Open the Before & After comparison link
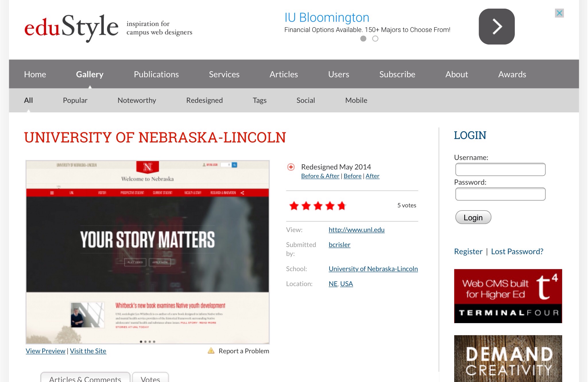588x382 pixels. point(320,176)
